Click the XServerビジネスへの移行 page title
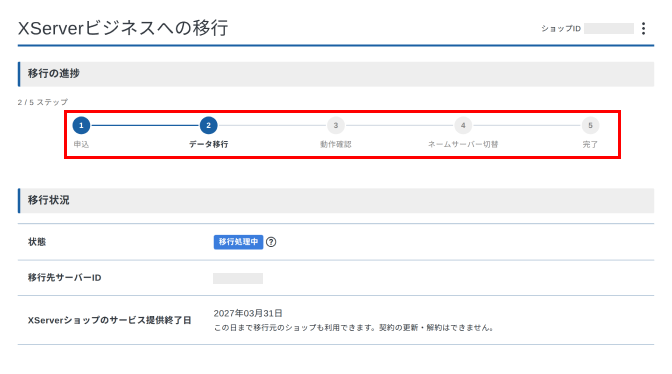The image size is (672, 374). click(123, 28)
